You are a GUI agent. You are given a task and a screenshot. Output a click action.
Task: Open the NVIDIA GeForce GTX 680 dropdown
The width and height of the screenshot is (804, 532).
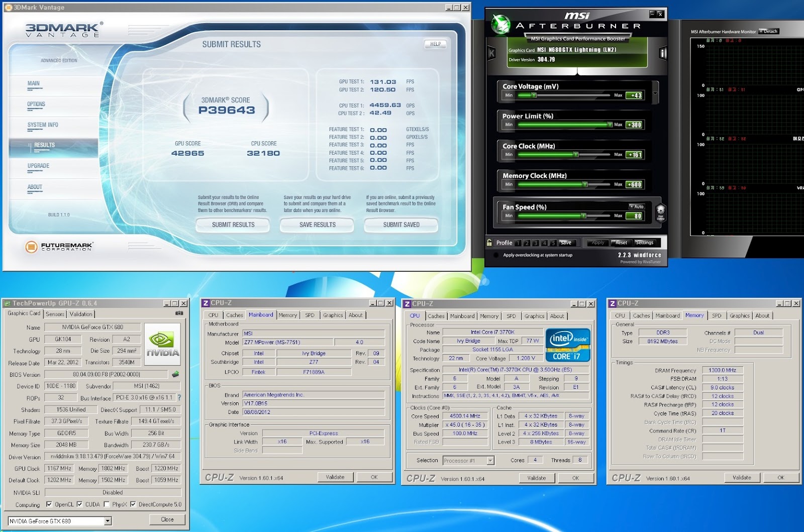[x=108, y=521]
